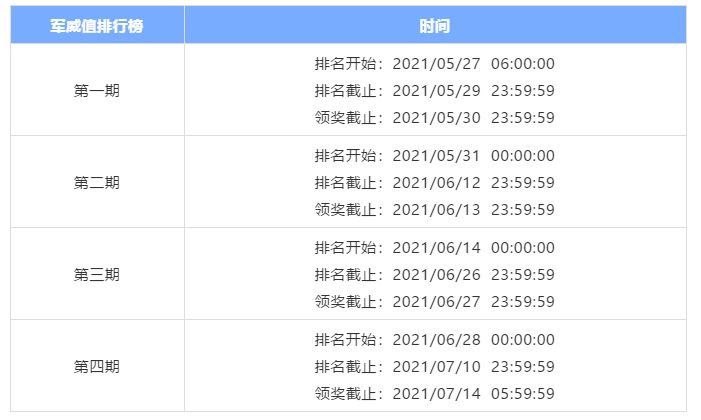Click the 2021/06/28 排名开始 date
The height and width of the screenshot is (420, 701).
[437, 340]
